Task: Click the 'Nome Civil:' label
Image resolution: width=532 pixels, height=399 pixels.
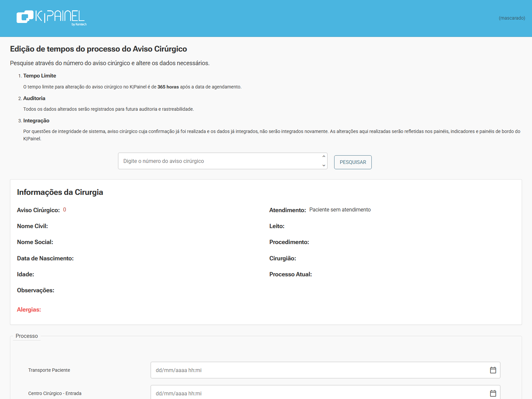Action: (33, 226)
